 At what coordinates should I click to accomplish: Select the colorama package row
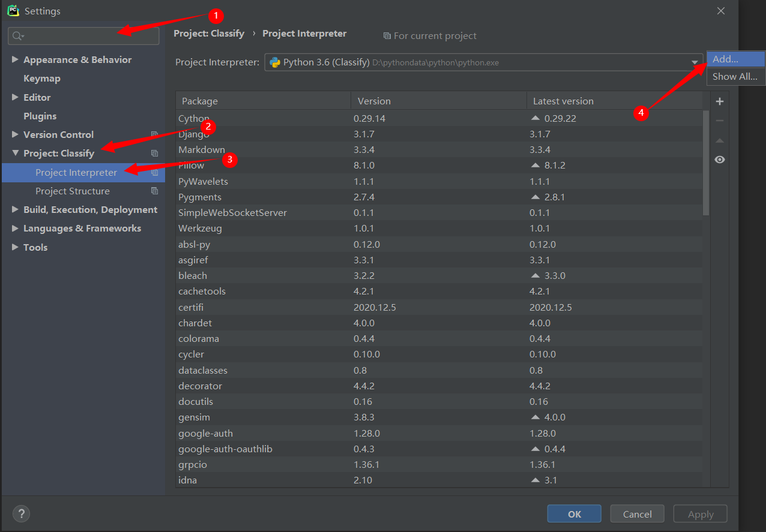439,338
